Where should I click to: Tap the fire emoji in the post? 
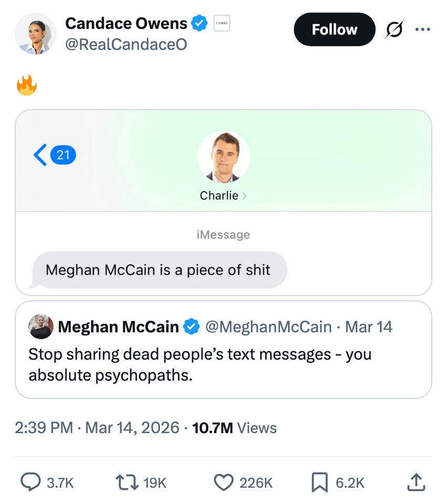[x=27, y=85]
